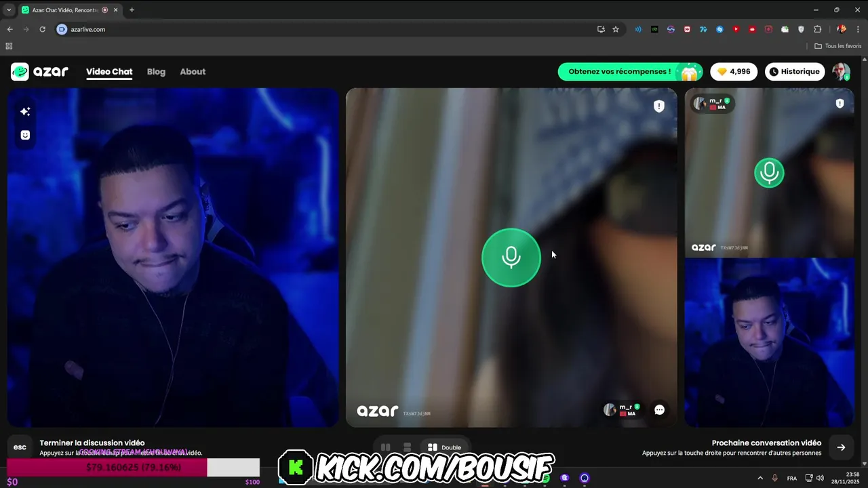Open the m_r profile badge at center video bottom
Image resolution: width=868 pixels, height=488 pixels.
pyautogui.click(x=622, y=409)
